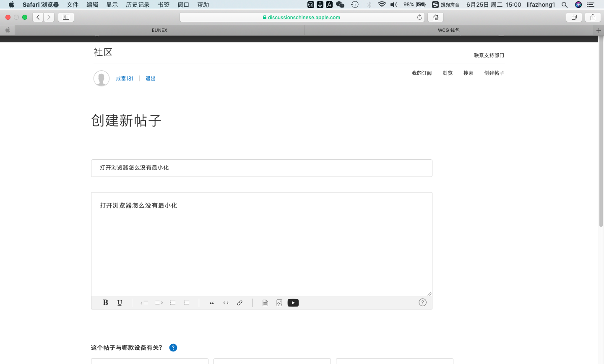The image size is (604, 364).
Task: Click the 退出 link to sign out
Action: 151,78
